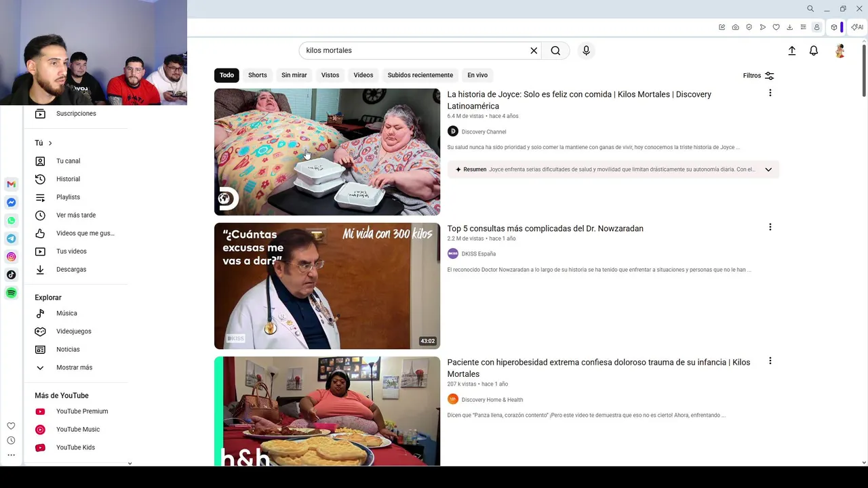Open Dr. Nowzaradan video thumbnail

point(327,286)
